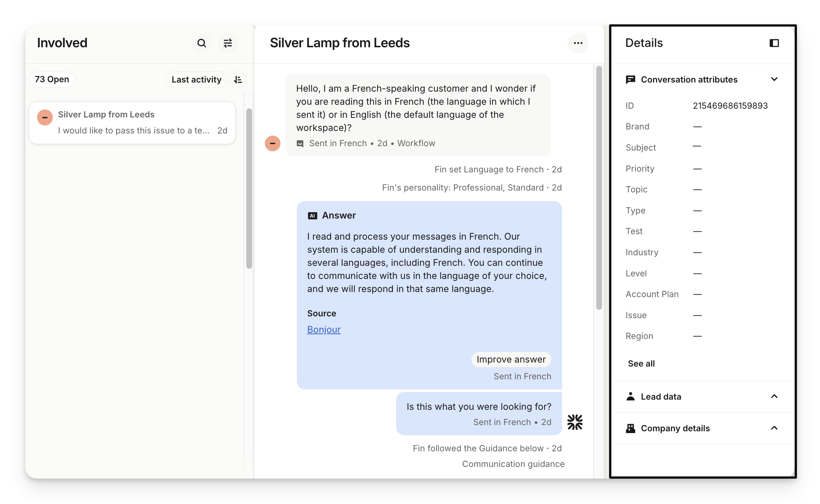This screenshot has height=504, width=820.
Task: Open the 73 Open status filter
Action: point(52,79)
